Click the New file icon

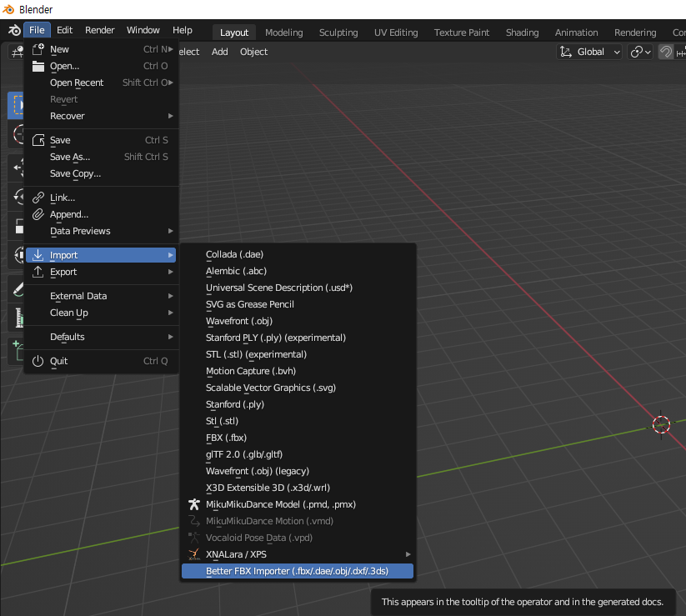(x=38, y=49)
